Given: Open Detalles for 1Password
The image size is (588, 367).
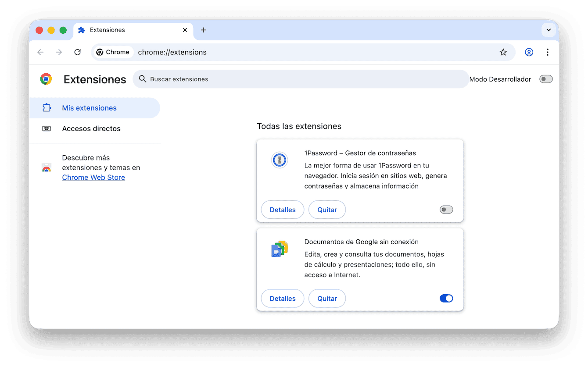Looking at the screenshot, I should tap(283, 210).
